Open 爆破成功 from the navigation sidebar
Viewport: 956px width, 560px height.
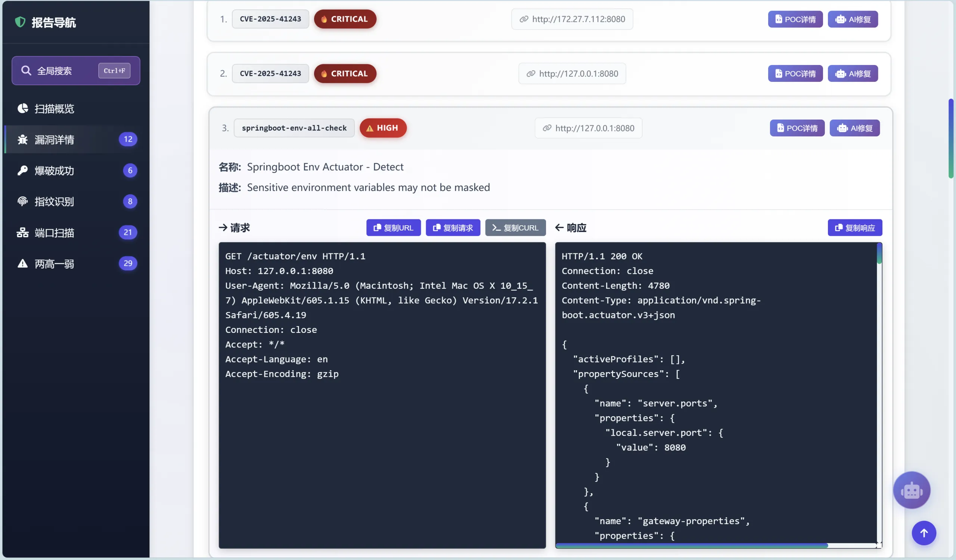[x=54, y=170]
